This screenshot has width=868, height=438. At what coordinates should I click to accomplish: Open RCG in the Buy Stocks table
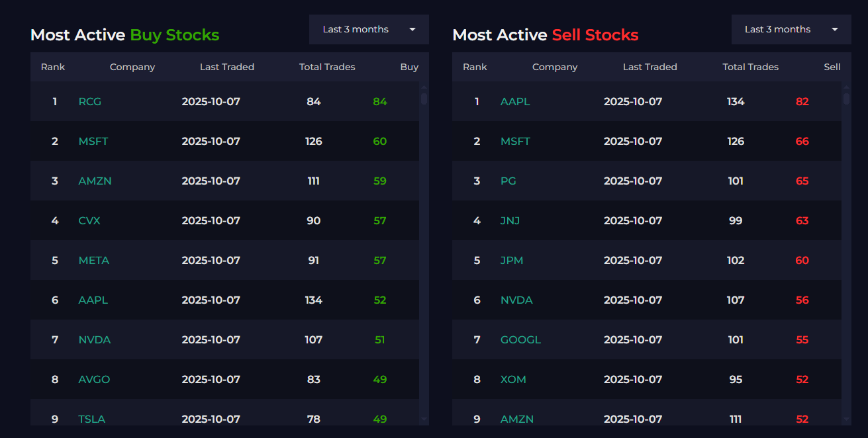coord(90,102)
